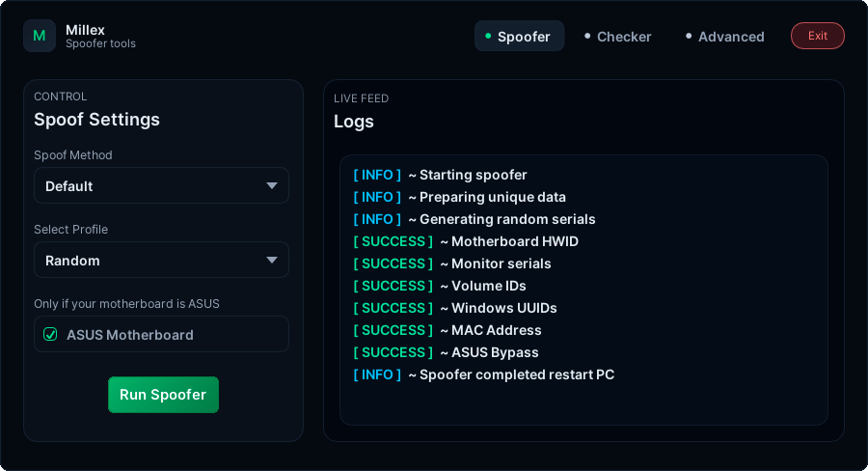
Task: Click the ASUS Motherboard label text
Action: pyautogui.click(x=129, y=335)
